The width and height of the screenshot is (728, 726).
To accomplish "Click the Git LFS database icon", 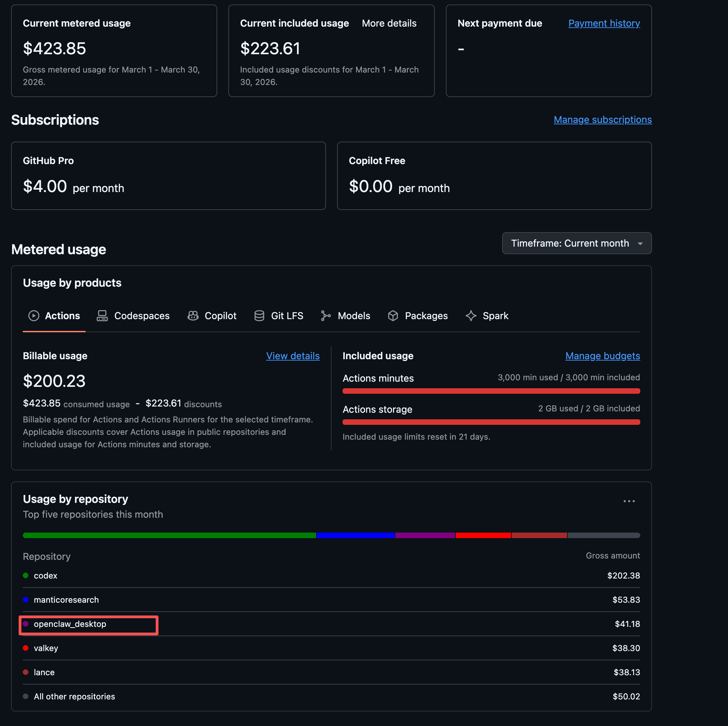I will point(259,316).
